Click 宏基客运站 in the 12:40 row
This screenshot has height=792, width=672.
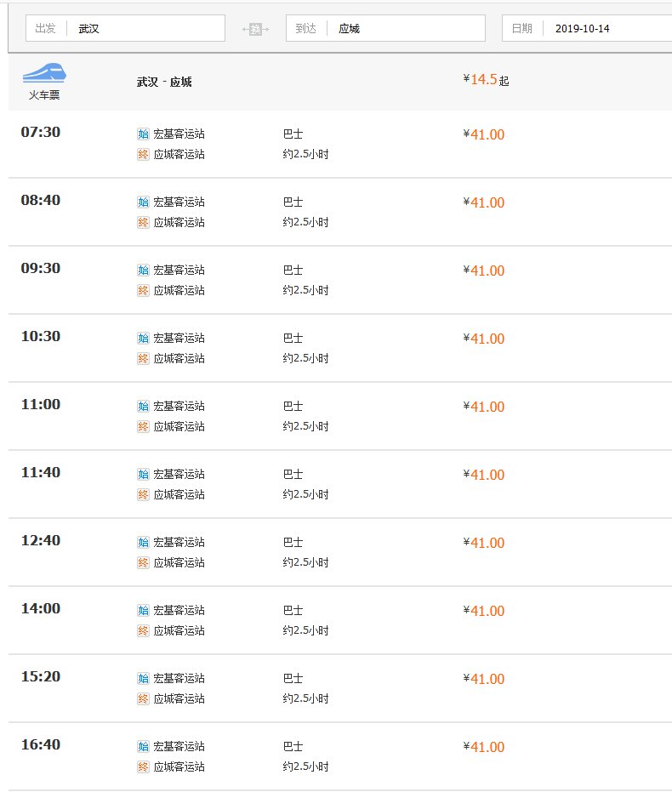179,543
